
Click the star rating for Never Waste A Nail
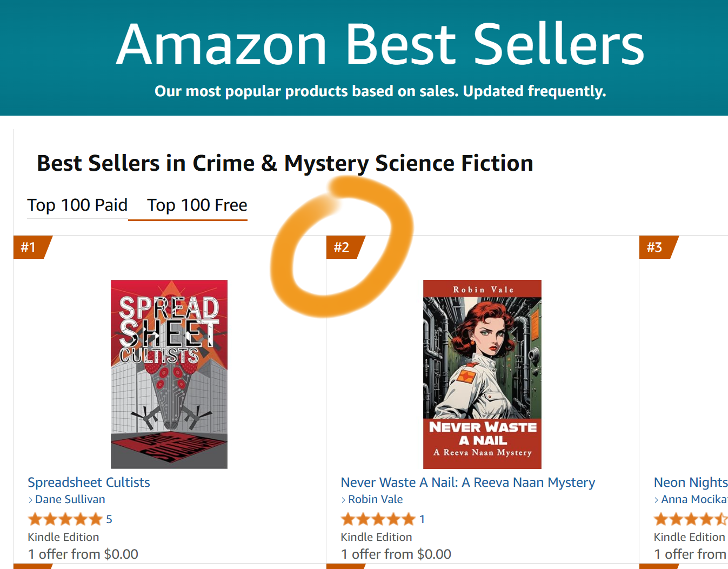[378, 519]
